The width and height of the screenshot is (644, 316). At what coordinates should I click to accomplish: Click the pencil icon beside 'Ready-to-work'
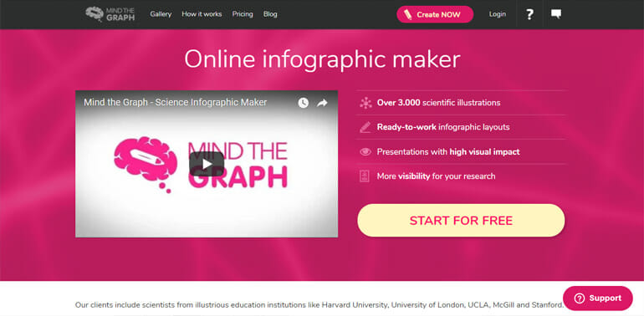click(365, 127)
